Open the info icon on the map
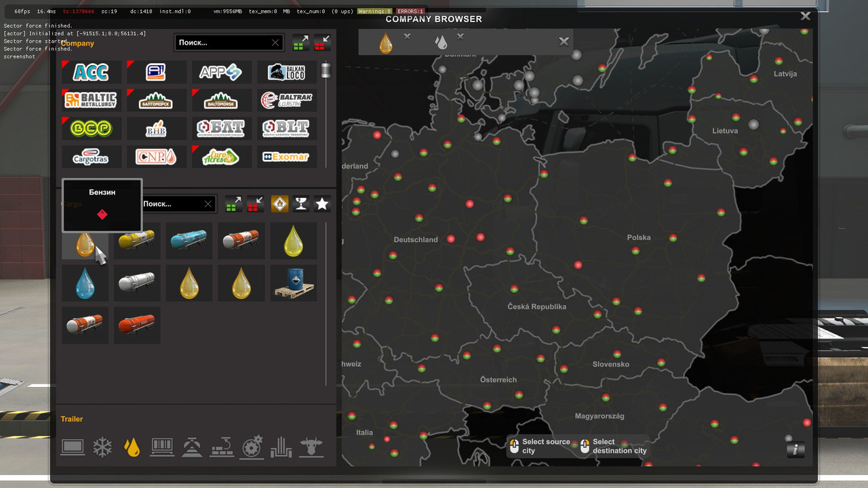Viewport: 868px width, 488px height. pyautogui.click(x=795, y=449)
